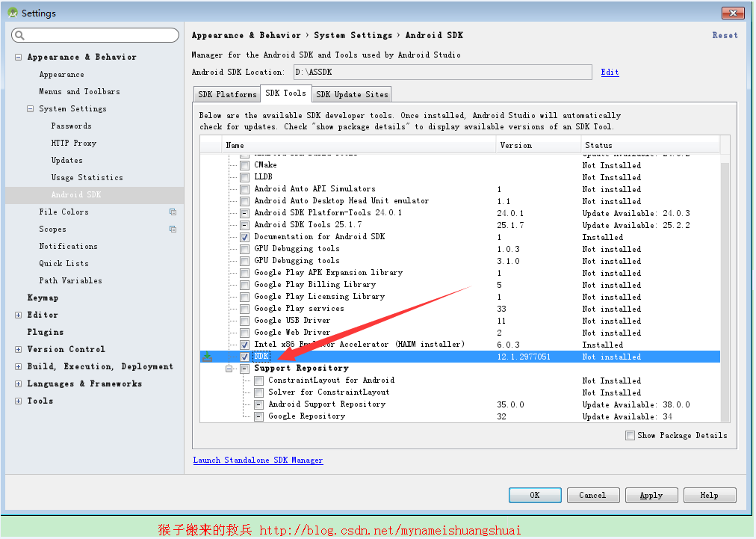The image size is (756, 539).
Task: Uncheck Documentation for Android SDK
Action: click(245, 238)
